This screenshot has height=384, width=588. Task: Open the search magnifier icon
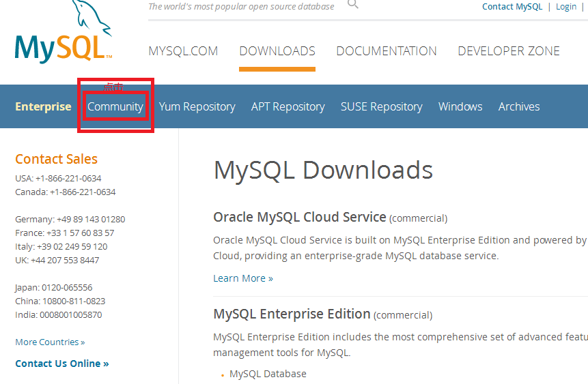click(353, 4)
